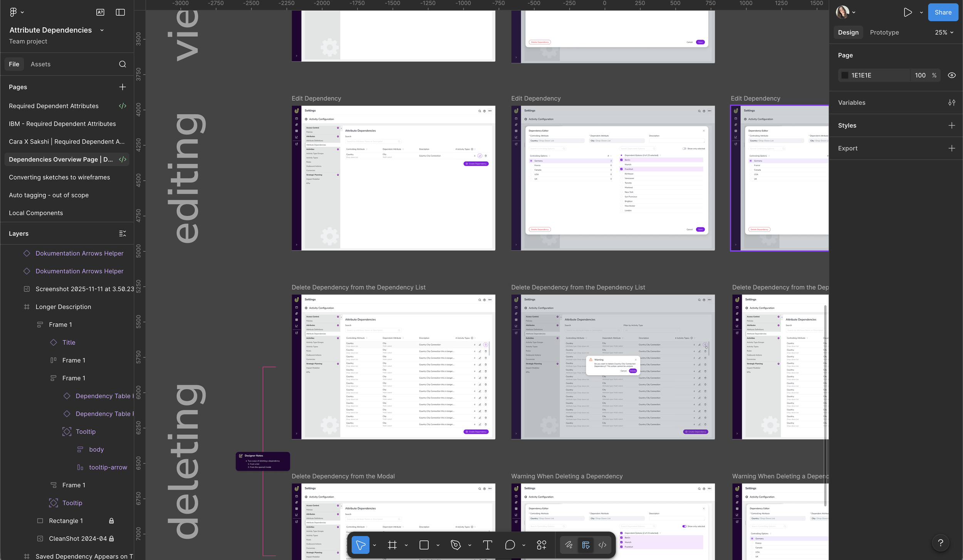Switch to the Prototype tab
The width and height of the screenshot is (963, 560).
pos(884,32)
